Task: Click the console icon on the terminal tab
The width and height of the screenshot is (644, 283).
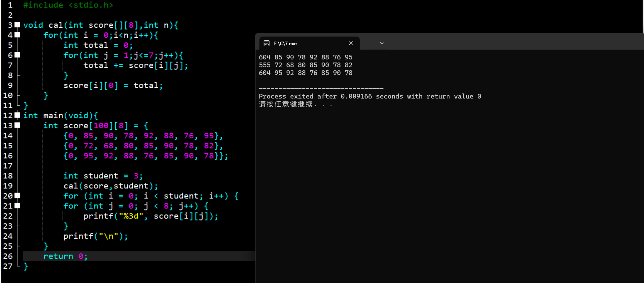Action: [x=266, y=43]
